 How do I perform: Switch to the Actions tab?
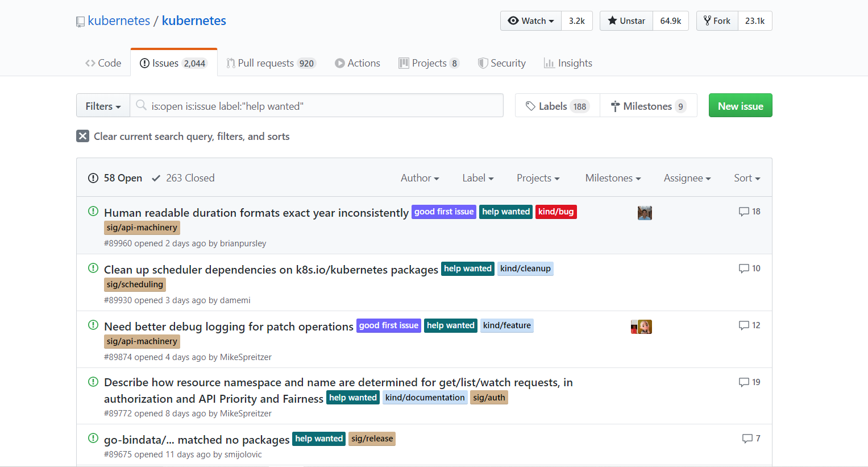(358, 63)
